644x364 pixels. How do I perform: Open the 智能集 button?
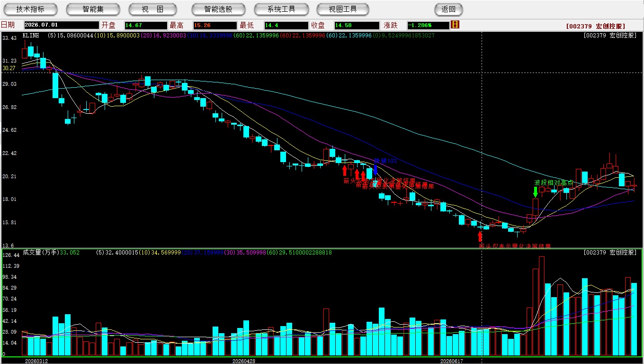93,9
